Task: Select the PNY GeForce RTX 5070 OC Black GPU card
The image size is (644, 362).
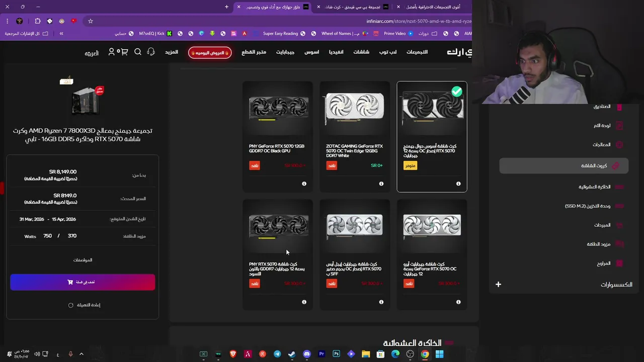Action: 278,137
